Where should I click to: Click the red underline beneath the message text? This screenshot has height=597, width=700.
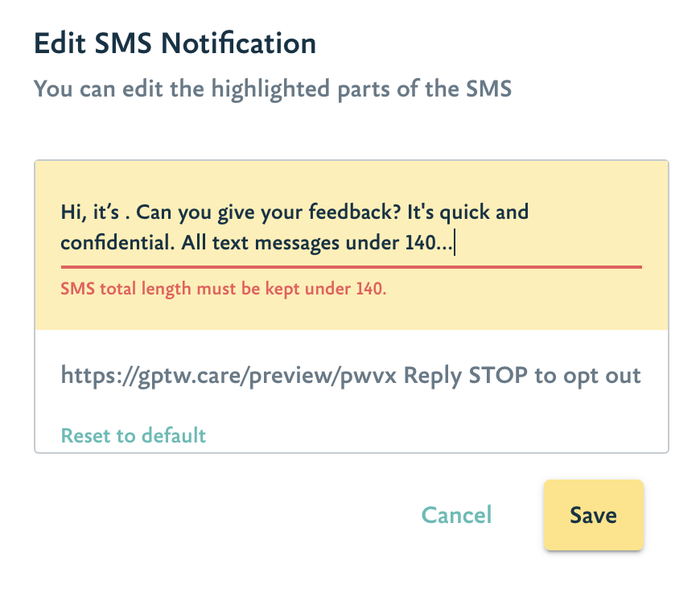pyautogui.click(x=350, y=265)
